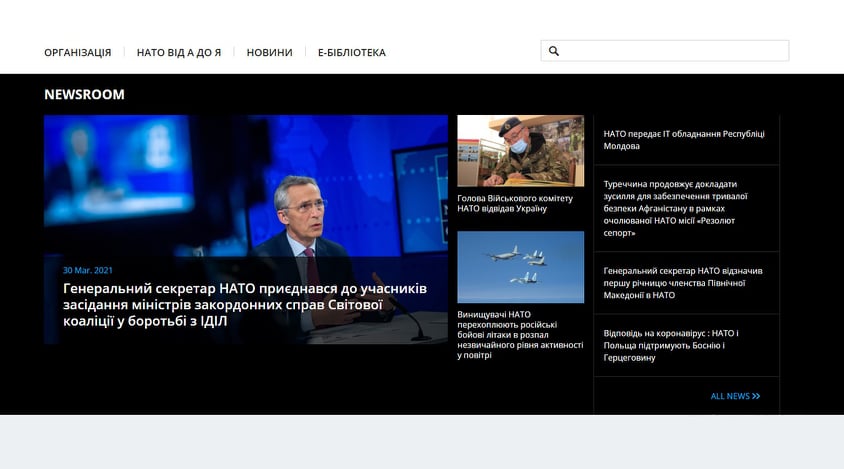Open article on Північної Македонії anniversary
844x469 pixels.
coord(683,283)
